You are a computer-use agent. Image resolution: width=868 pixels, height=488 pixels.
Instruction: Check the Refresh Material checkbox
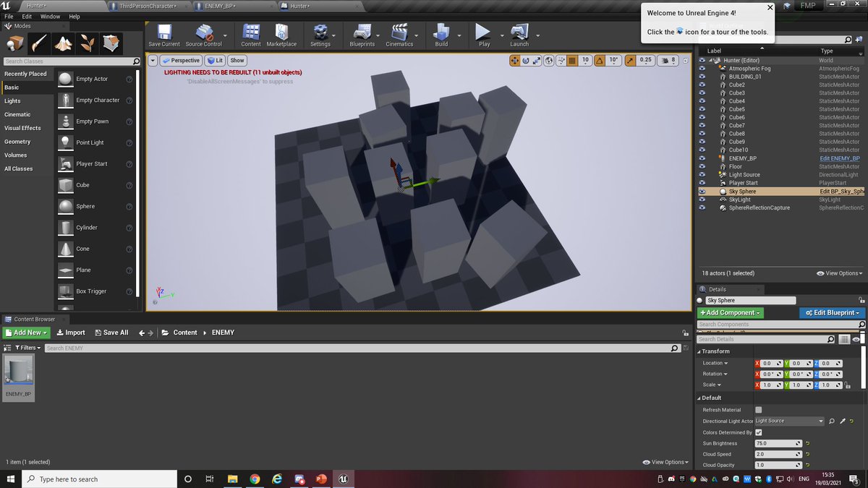(x=758, y=410)
